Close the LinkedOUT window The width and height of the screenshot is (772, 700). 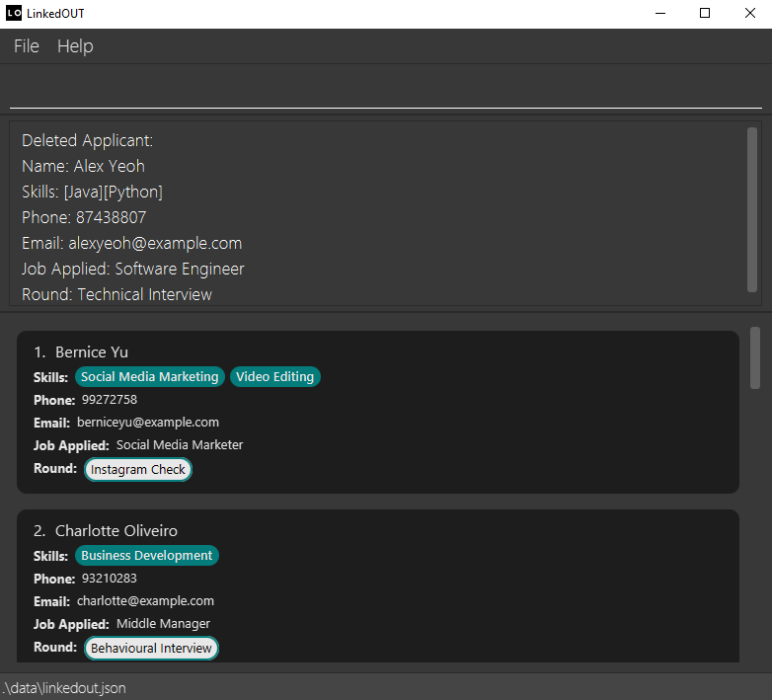(749, 14)
